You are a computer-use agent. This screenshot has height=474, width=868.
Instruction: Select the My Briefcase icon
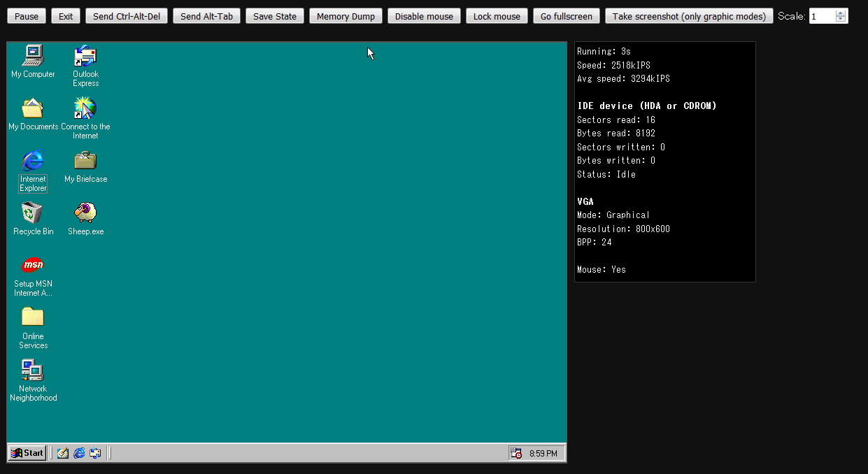(85, 160)
